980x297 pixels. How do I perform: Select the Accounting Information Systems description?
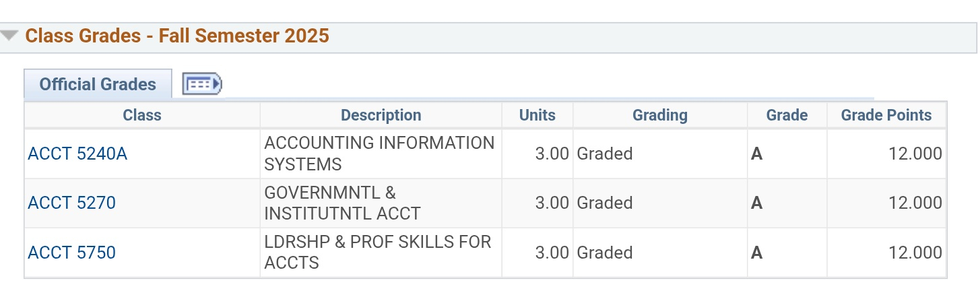coord(379,154)
